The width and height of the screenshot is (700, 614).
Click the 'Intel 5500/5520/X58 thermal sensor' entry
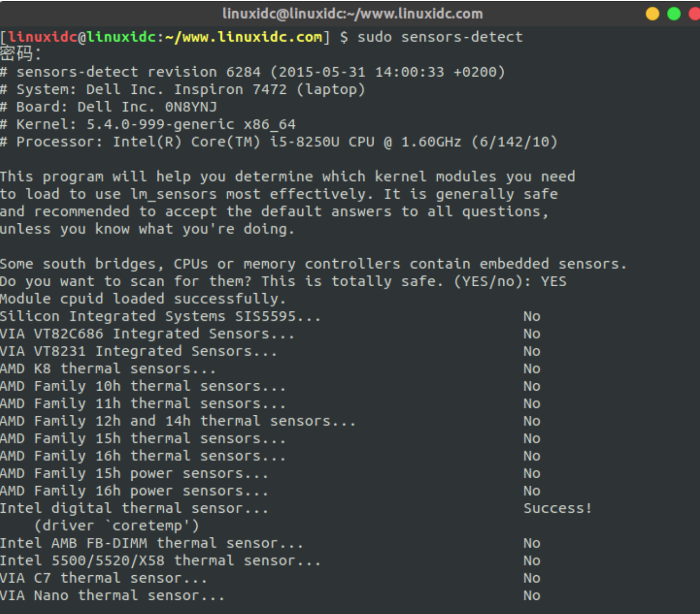pyautogui.click(x=157, y=560)
